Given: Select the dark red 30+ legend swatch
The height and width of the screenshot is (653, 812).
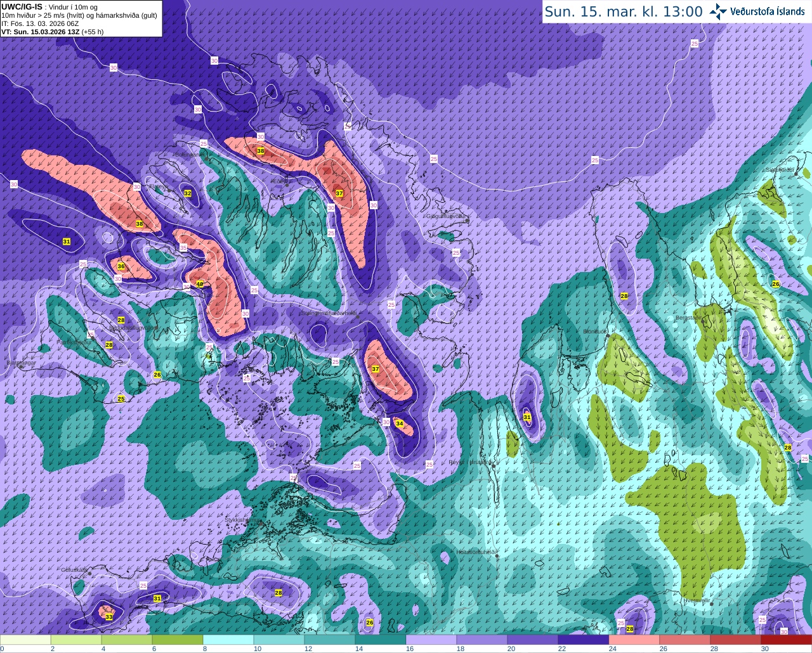Looking at the screenshot, I should (787, 640).
